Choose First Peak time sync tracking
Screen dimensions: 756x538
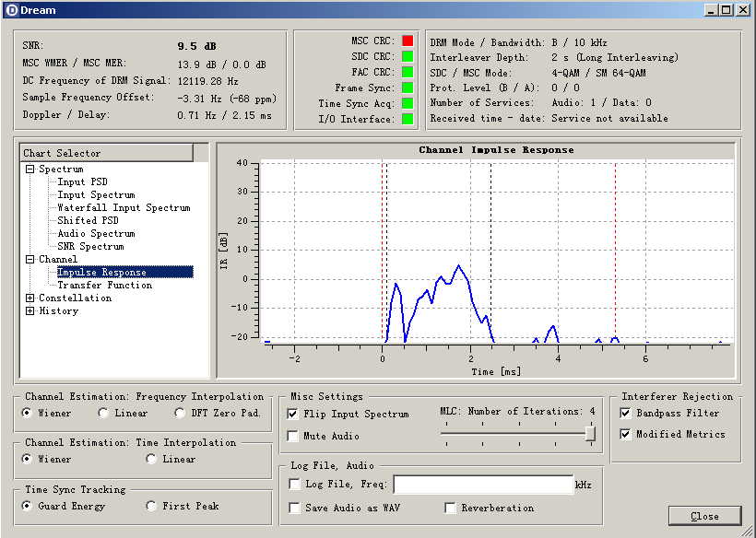(x=151, y=506)
